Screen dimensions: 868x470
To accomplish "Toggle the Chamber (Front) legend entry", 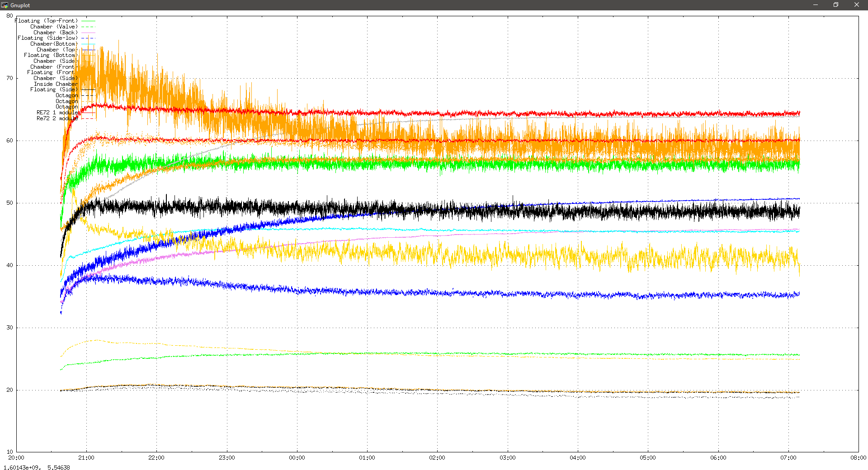I will coord(54,67).
